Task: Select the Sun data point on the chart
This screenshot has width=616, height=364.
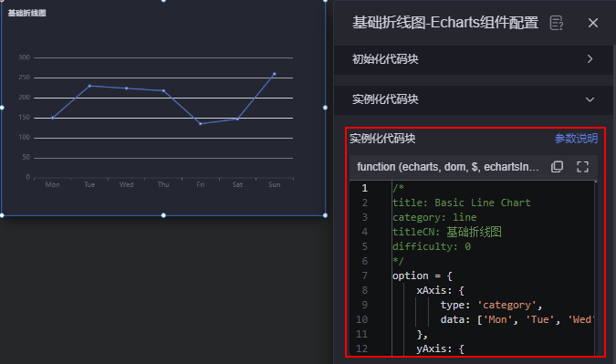Action: tap(274, 74)
